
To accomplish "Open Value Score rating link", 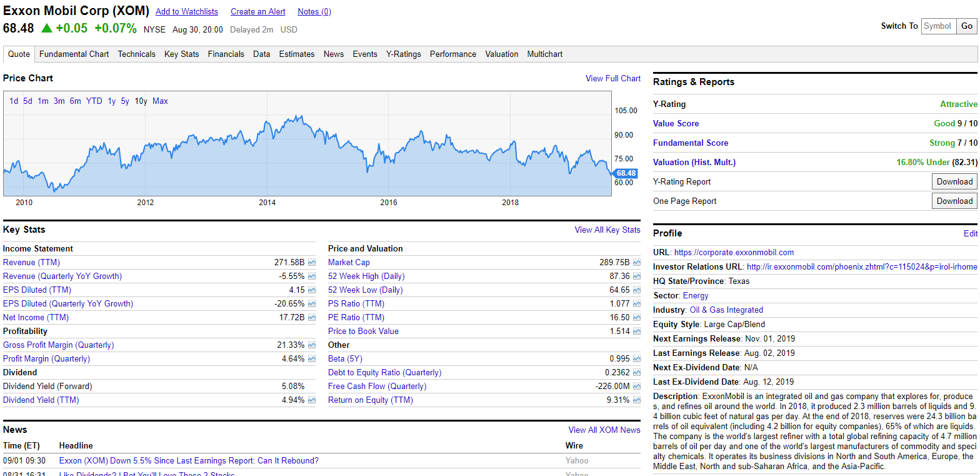I will pos(676,124).
